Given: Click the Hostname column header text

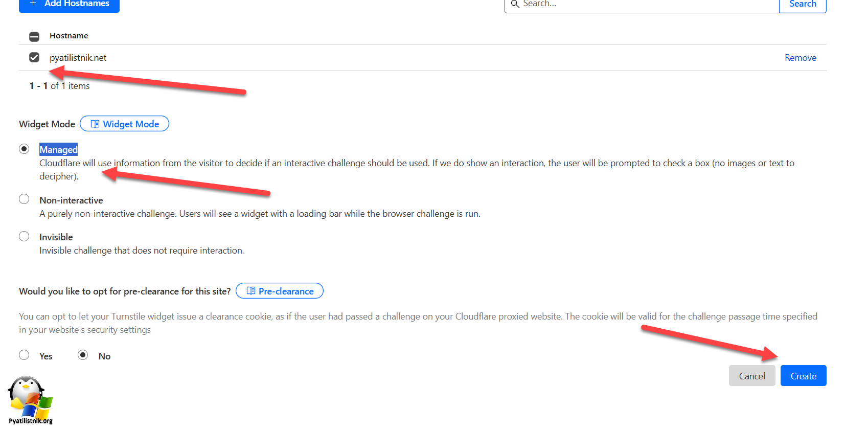Looking at the screenshot, I should pyautogui.click(x=69, y=36).
